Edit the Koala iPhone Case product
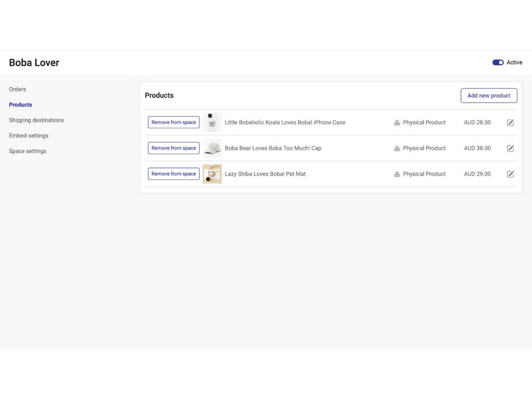This screenshot has width=532, height=399. pyautogui.click(x=510, y=122)
